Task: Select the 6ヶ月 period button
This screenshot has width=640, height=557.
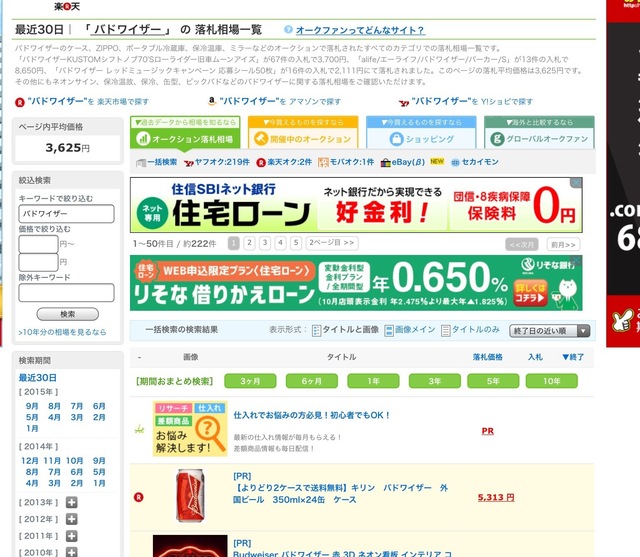Action: pyautogui.click(x=312, y=381)
